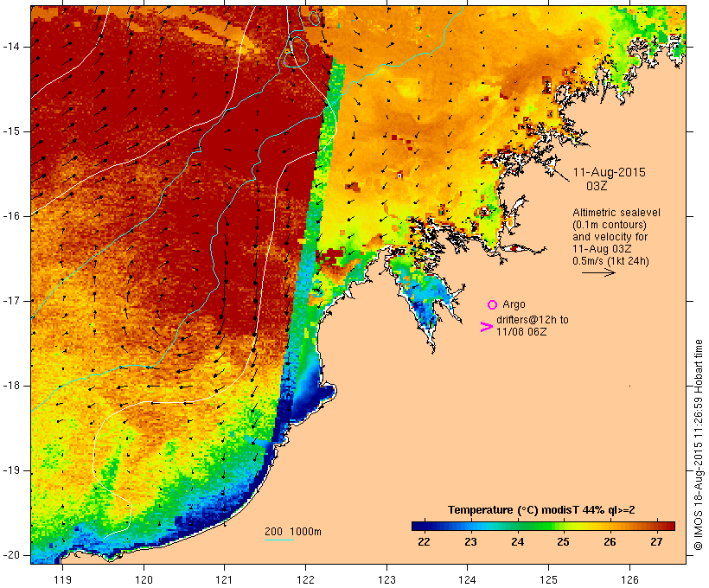Click the '200 1000m' depth contour label
The width and height of the screenshot is (709, 588).
(293, 532)
